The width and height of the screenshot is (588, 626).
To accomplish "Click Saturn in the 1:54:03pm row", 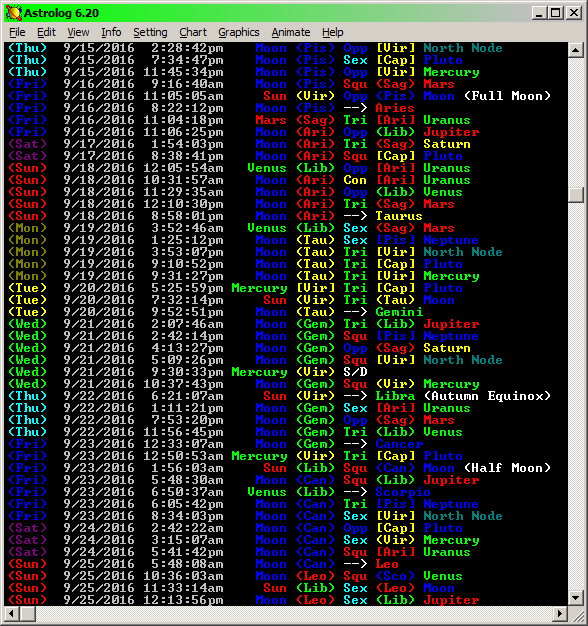I will tap(447, 144).
